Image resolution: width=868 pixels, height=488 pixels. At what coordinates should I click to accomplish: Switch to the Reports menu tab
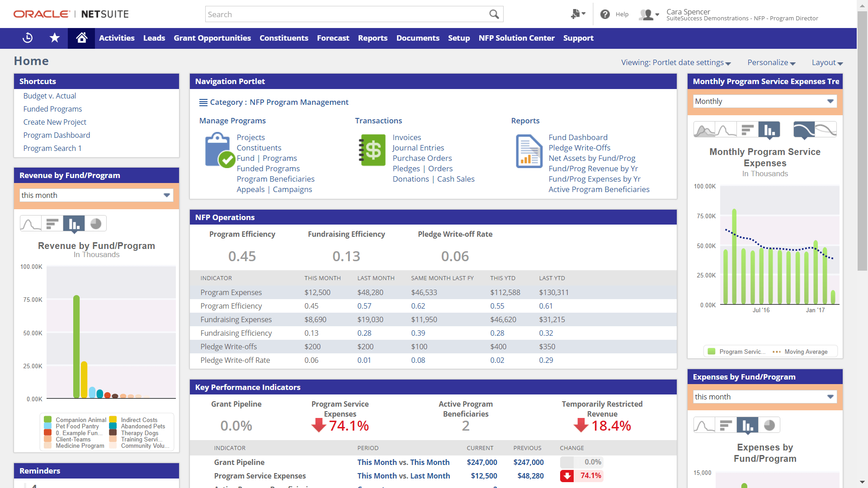pyautogui.click(x=373, y=38)
